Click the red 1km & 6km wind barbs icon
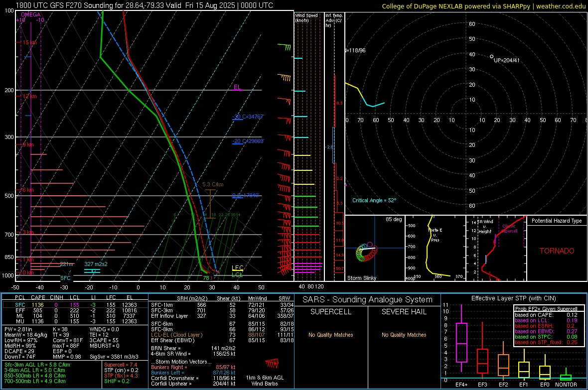 pyautogui.click(x=272, y=364)
